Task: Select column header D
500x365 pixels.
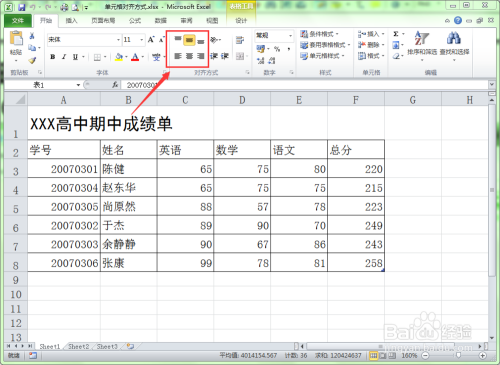Action: 242,99
